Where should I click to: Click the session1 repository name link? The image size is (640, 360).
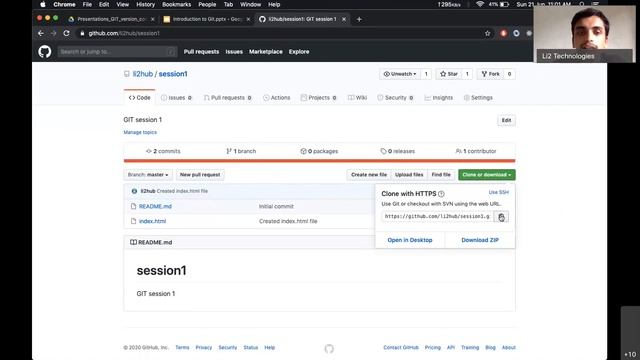click(173, 74)
